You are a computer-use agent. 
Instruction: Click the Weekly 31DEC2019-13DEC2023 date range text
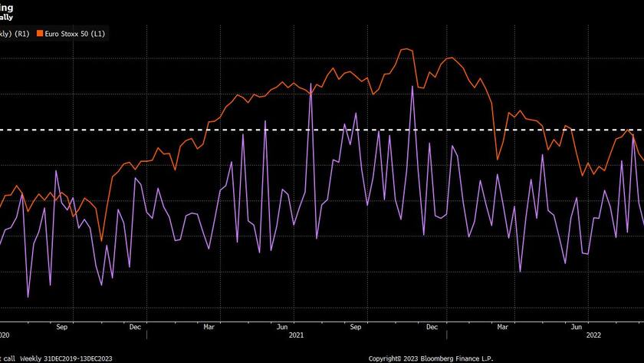tap(66, 358)
